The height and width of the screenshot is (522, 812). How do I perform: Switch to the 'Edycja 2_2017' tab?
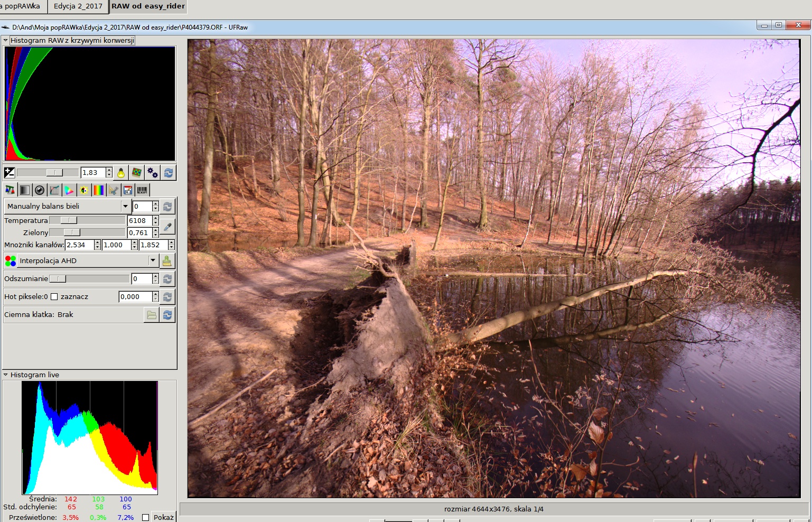click(x=78, y=6)
